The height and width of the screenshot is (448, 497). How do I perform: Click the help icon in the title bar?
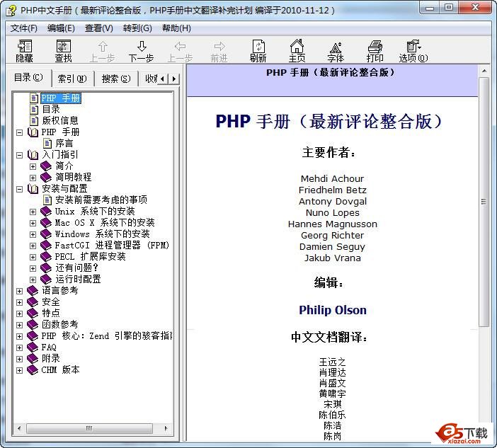point(11,11)
